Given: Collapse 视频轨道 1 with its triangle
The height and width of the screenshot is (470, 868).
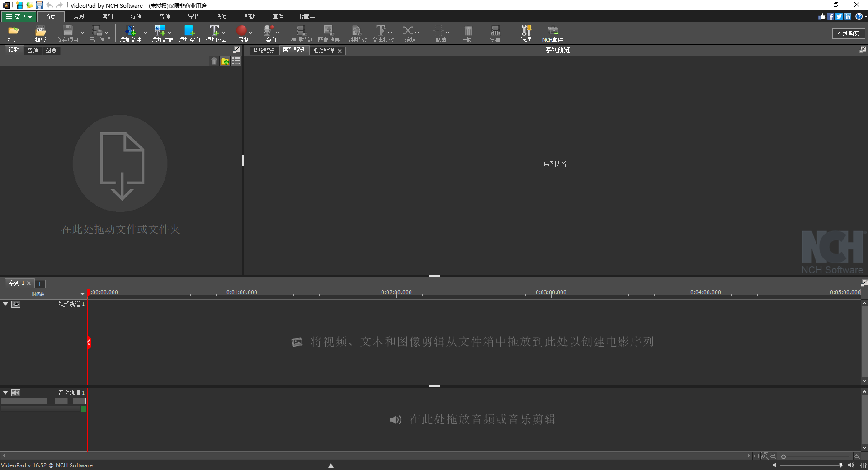Looking at the screenshot, I should pyautogui.click(x=5, y=304).
